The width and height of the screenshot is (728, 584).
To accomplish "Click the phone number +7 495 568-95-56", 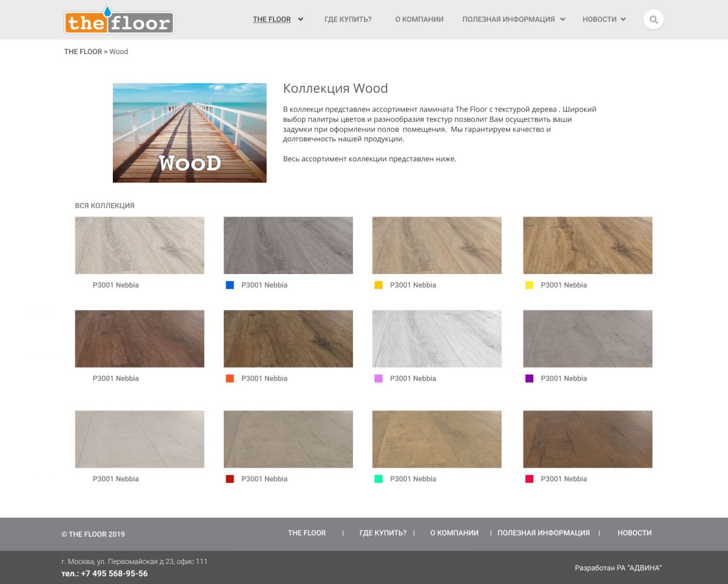I will click(114, 574).
